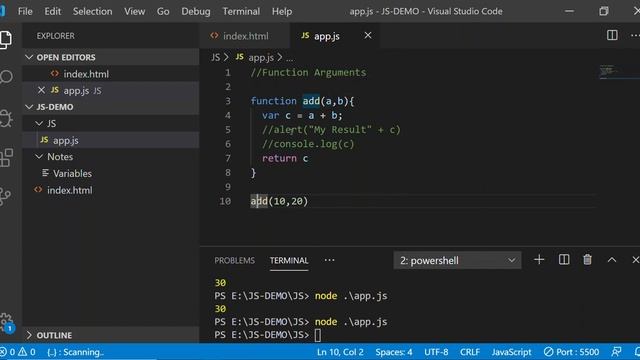Open the panel overflow ellipsis menu
640x360 pixels.
point(329,260)
